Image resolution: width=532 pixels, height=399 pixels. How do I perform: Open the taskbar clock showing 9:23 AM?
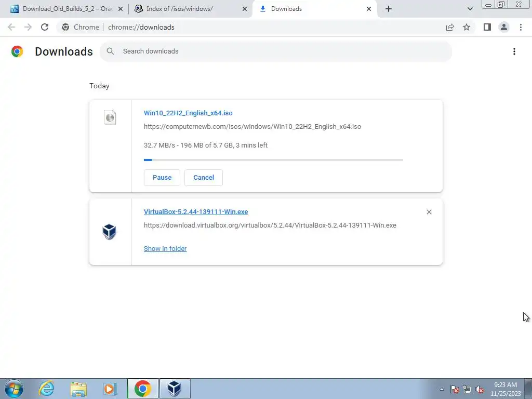[505, 389]
